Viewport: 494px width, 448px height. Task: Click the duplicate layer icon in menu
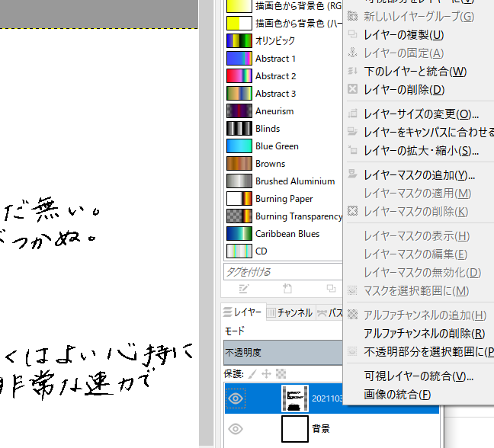(x=352, y=34)
